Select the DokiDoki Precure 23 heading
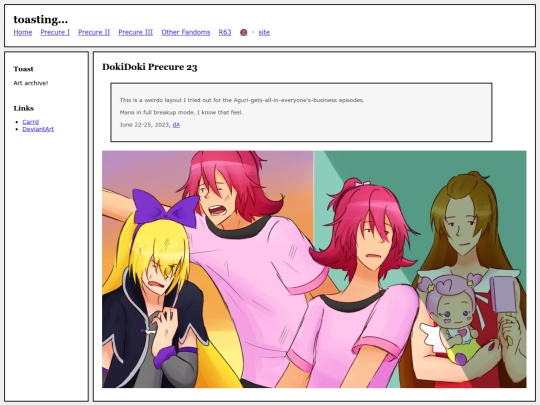This screenshot has width=540, height=405. point(150,67)
